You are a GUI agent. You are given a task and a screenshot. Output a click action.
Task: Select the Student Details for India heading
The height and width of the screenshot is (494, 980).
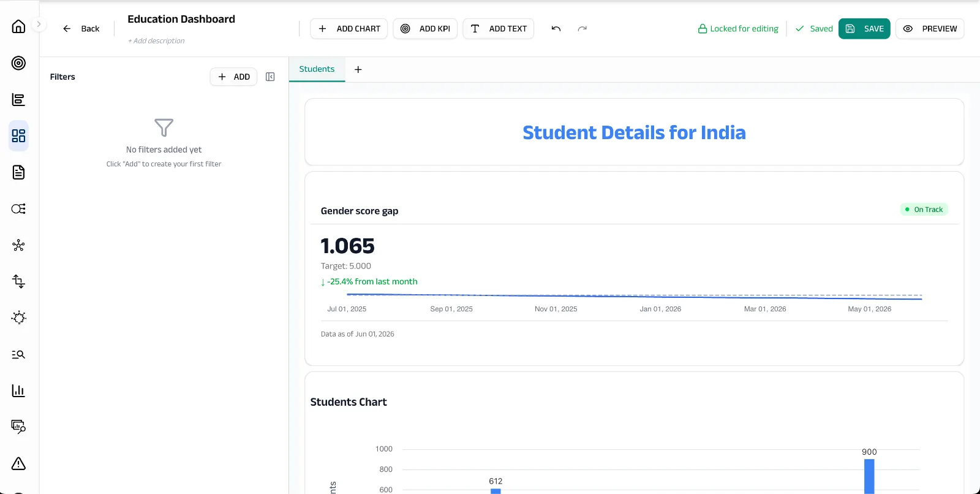[x=634, y=132]
